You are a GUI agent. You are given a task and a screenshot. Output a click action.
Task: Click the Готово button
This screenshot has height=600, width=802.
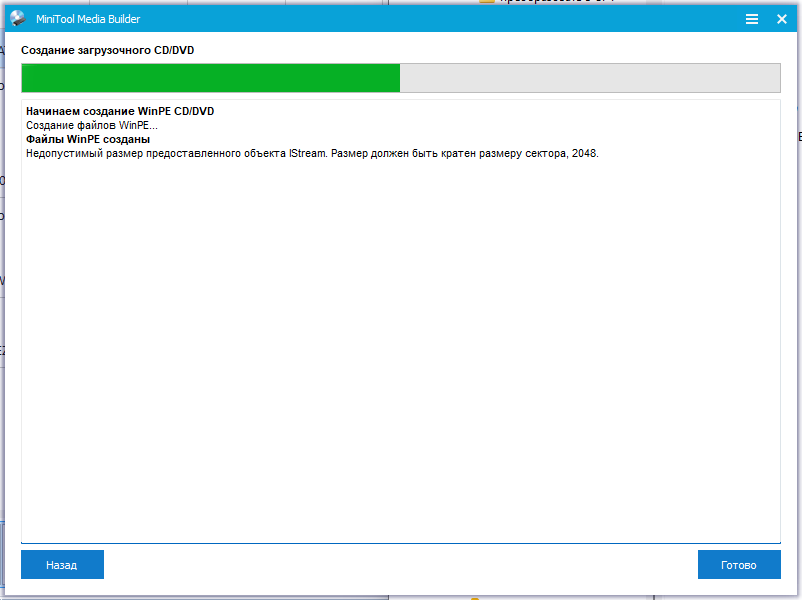[739, 565]
